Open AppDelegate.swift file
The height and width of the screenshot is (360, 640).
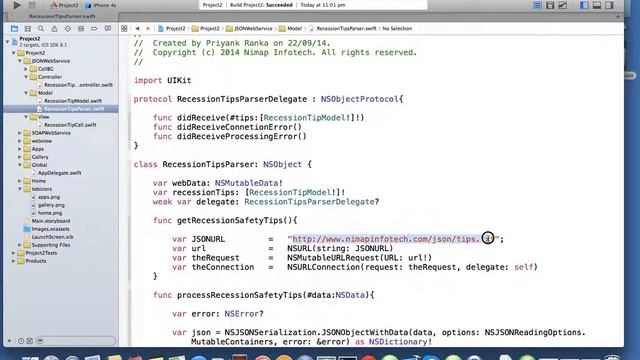point(59,173)
